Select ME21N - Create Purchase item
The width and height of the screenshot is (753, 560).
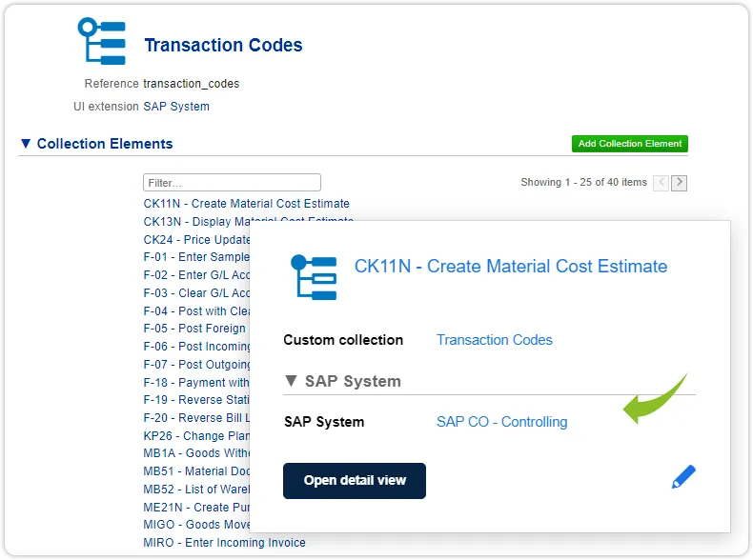[196, 508]
